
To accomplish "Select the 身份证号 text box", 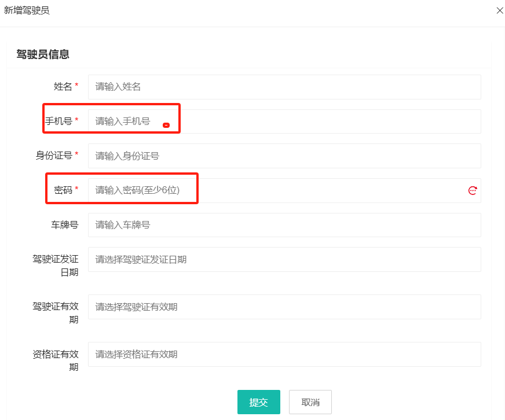I will 284,156.
